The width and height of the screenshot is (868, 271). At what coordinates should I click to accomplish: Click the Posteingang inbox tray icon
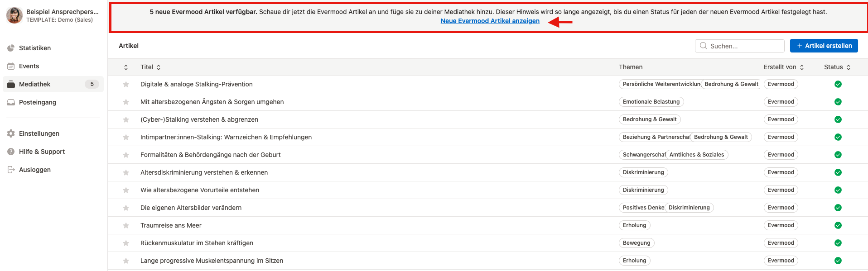[x=11, y=102]
